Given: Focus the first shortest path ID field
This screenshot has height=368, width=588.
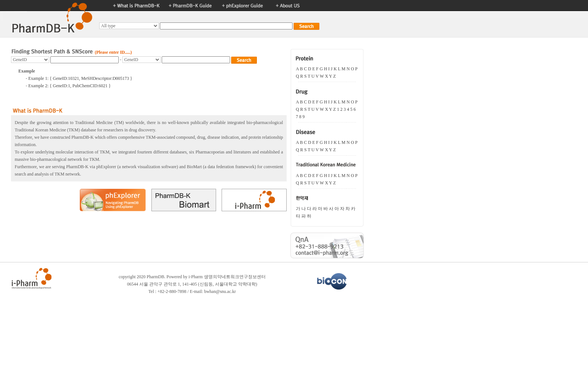Looking at the screenshot, I should [85, 60].
